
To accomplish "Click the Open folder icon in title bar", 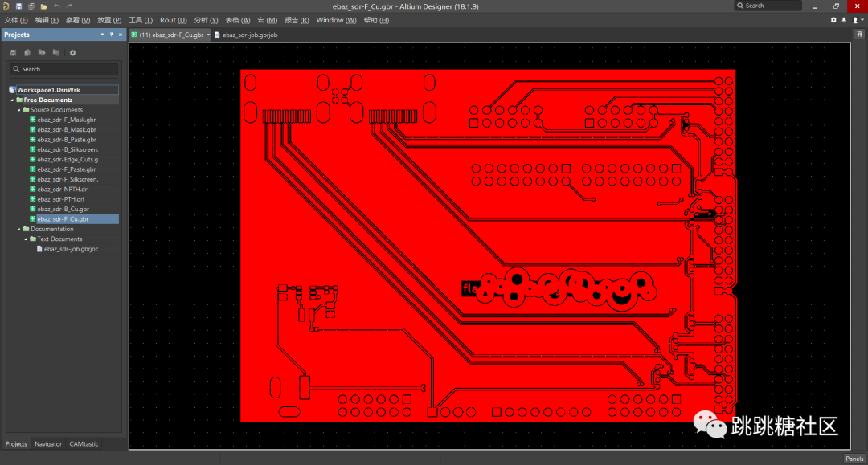I will [x=43, y=6].
